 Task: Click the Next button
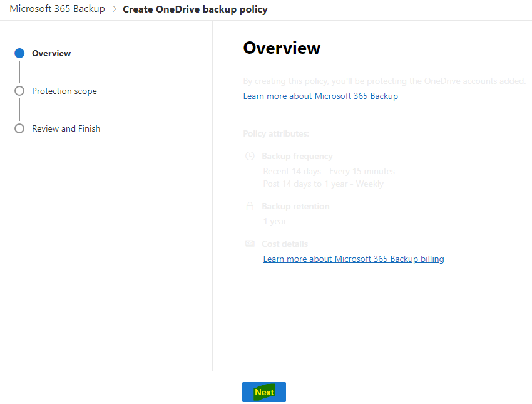tap(264, 392)
